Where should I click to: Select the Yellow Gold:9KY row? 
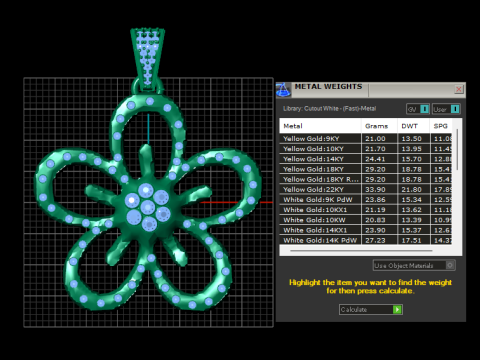click(366, 139)
